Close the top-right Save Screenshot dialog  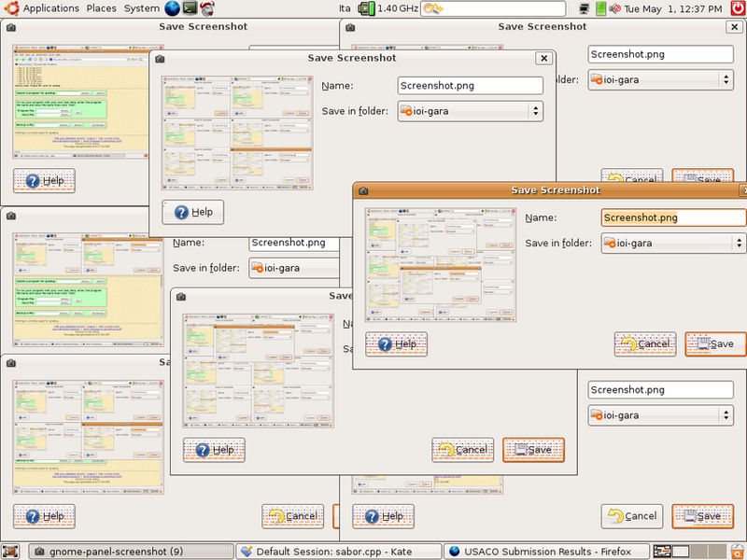pyautogui.click(x=734, y=27)
